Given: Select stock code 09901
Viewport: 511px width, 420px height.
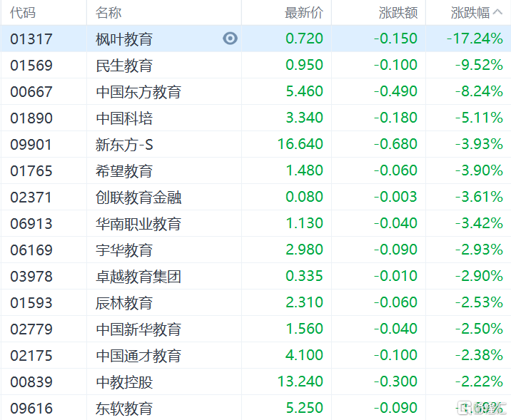Looking at the screenshot, I should [x=31, y=145].
